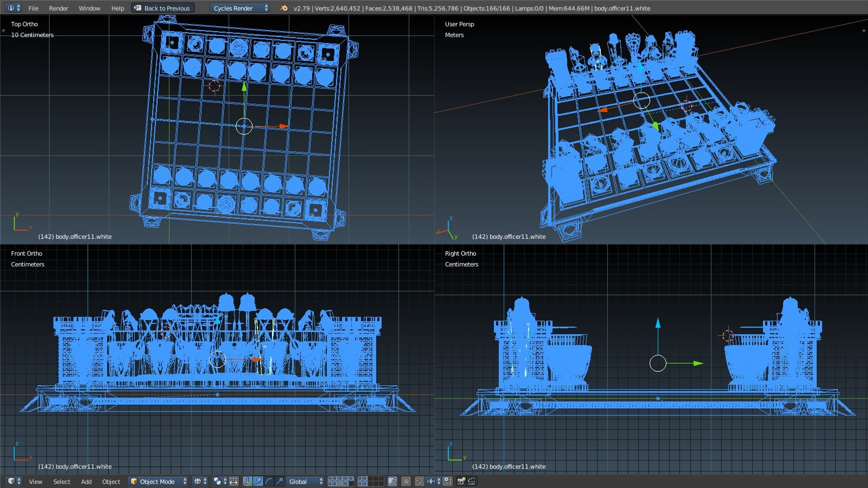
Task: Open the Select menu in 3D header
Action: tap(61, 482)
